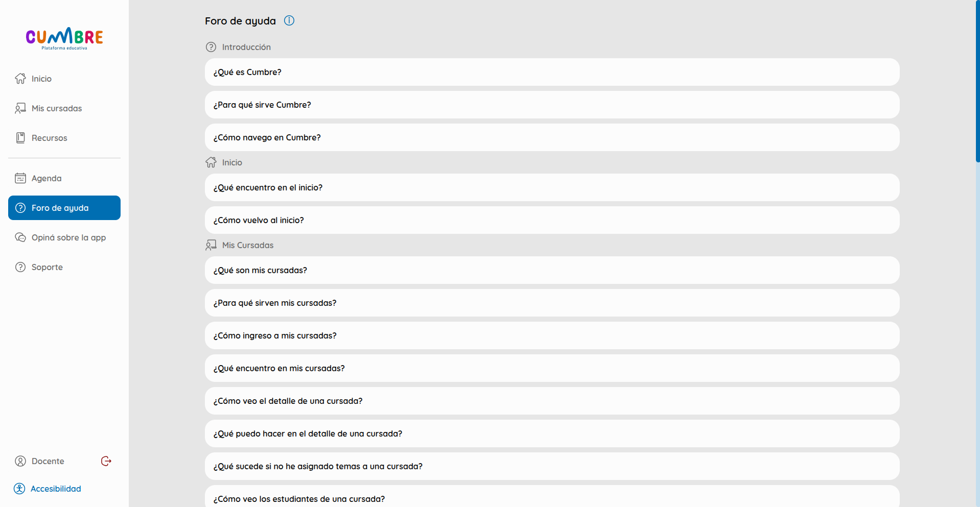Expand ¿Cómo vuelvo al inicio?
This screenshot has height=507, width=980.
(552, 220)
